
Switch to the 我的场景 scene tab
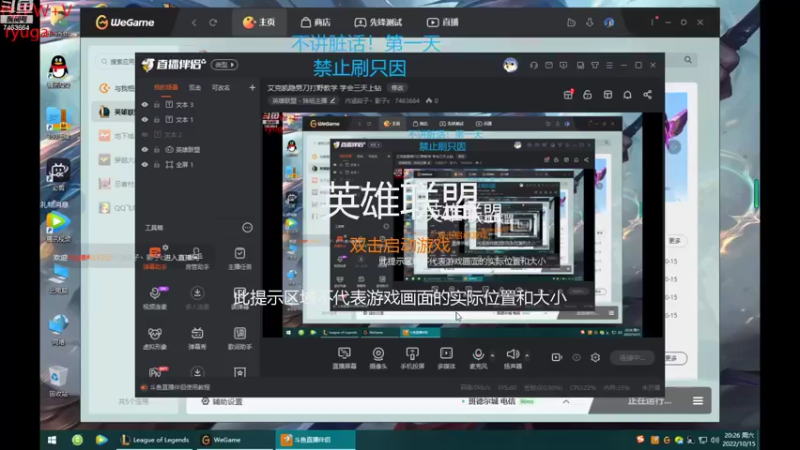coord(166,88)
